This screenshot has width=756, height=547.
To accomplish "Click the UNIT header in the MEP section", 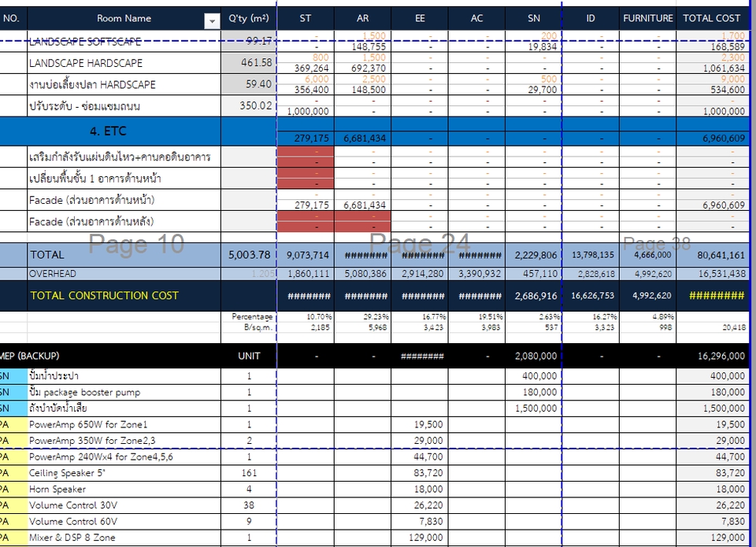I will (x=248, y=356).
